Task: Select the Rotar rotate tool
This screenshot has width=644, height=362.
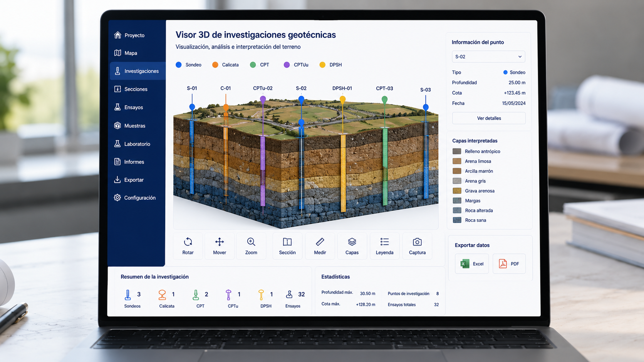Action: 188,246
